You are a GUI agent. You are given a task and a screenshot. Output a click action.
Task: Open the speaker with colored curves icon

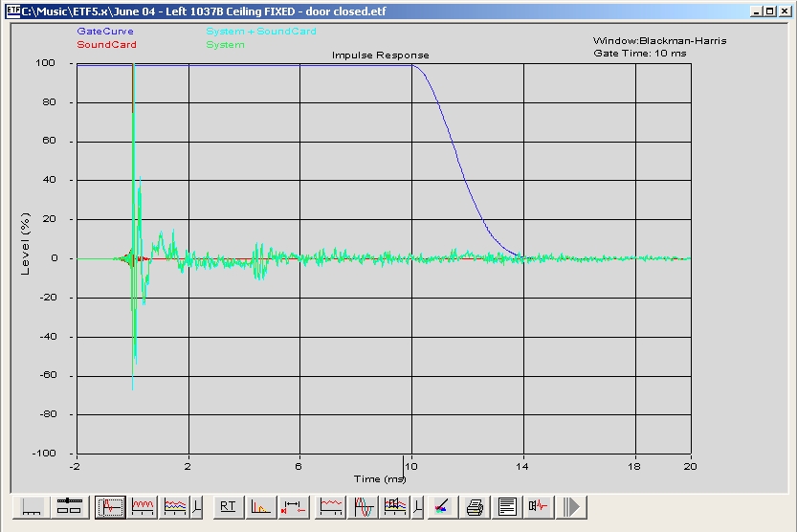point(396,506)
